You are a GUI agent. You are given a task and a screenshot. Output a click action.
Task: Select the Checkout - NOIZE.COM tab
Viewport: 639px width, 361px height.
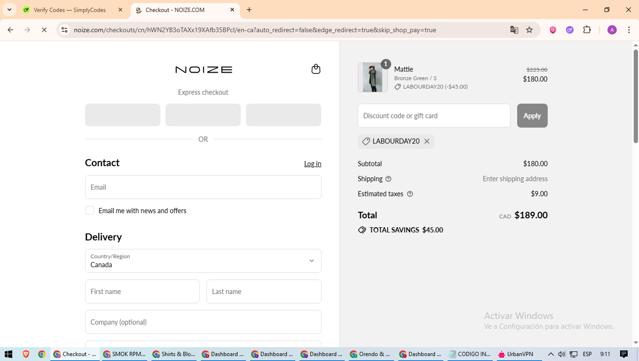pyautogui.click(x=175, y=10)
